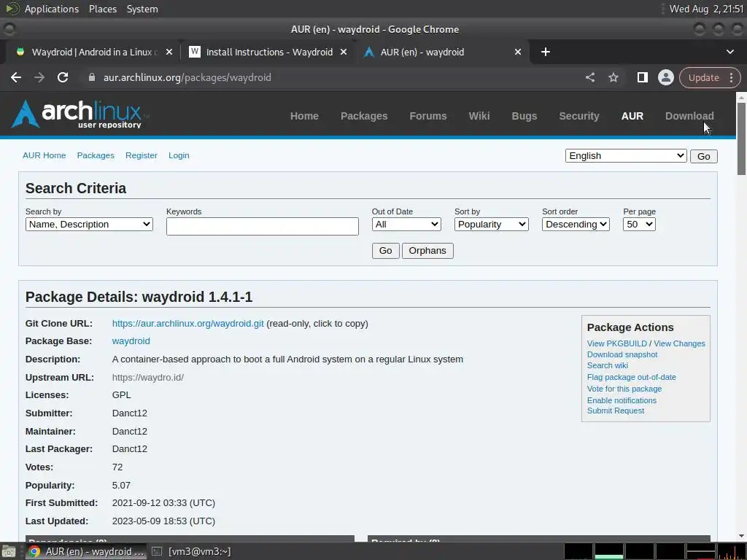Open the Applications menu
The height and width of the screenshot is (560, 747).
(x=52, y=9)
